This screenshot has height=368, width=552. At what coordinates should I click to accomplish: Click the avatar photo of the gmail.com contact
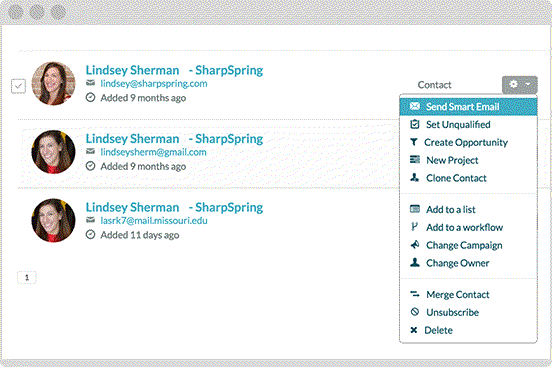(54, 152)
